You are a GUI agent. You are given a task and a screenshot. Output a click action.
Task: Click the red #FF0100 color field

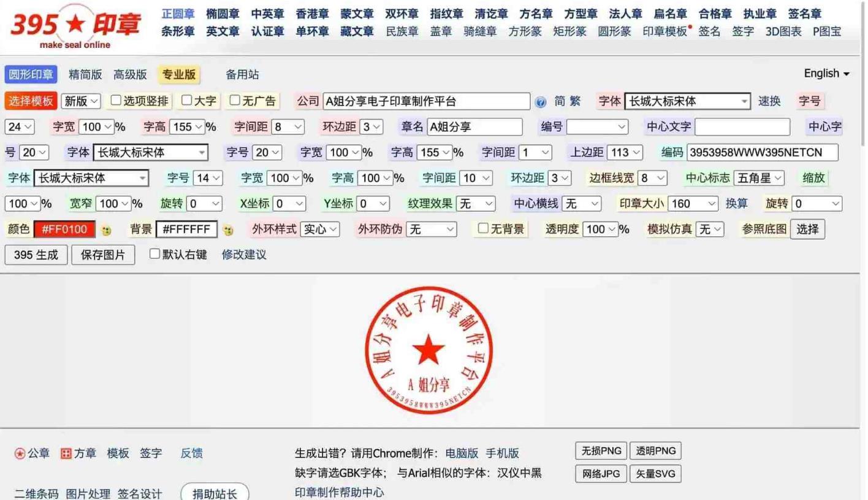[64, 229]
